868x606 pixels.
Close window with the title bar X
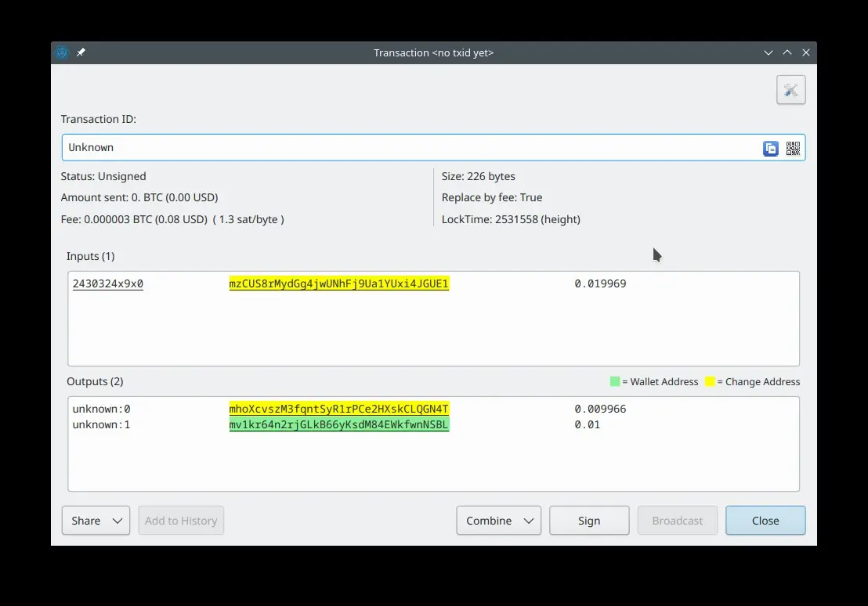click(806, 52)
